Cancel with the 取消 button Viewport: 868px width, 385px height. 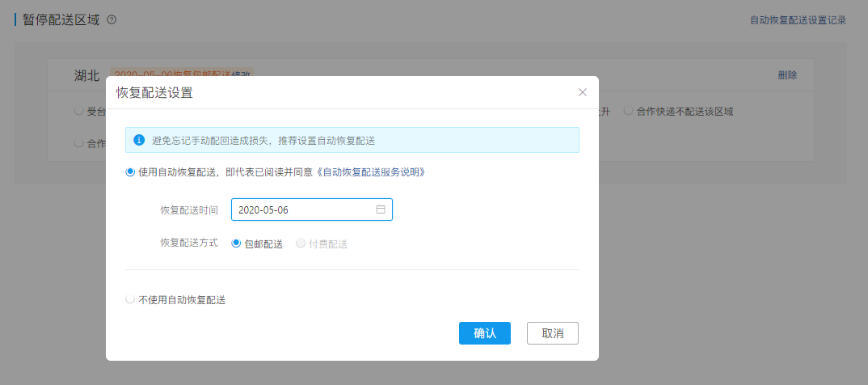(553, 333)
